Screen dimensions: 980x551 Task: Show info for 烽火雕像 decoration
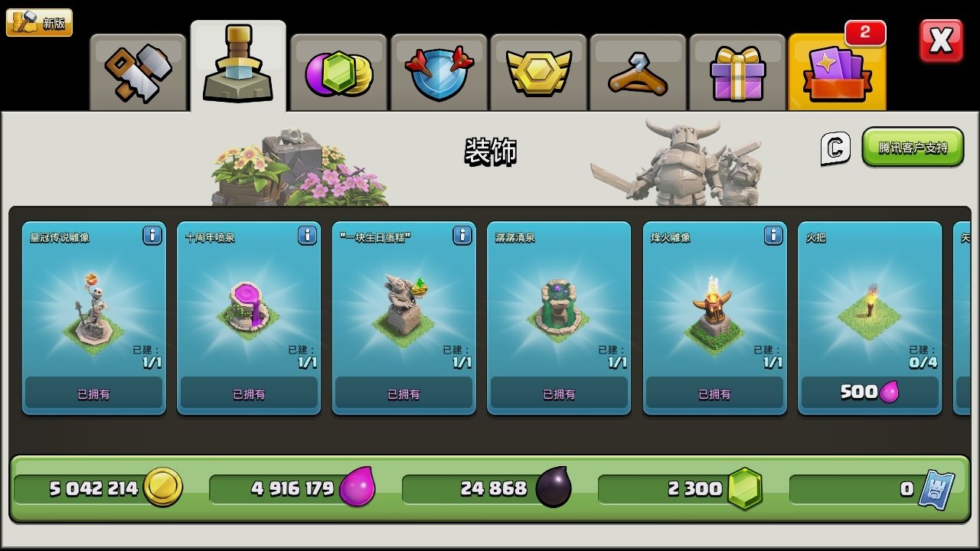tap(773, 236)
